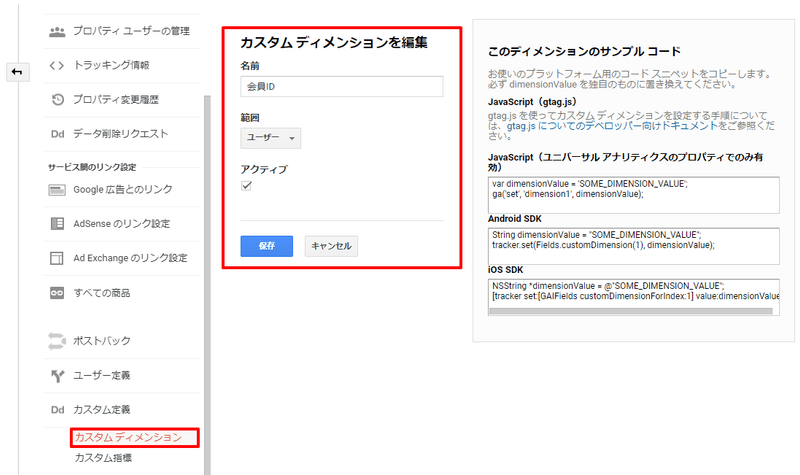The height and width of the screenshot is (475, 800).
Task: Click the ユーザー定義 fork icon
Action: pos(58,376)
